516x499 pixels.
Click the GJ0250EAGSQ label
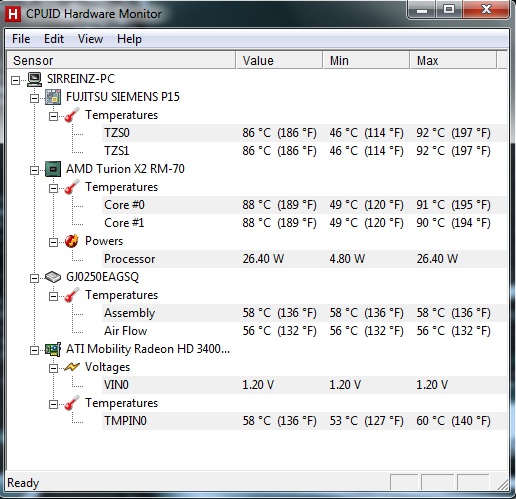coord(102,277)
